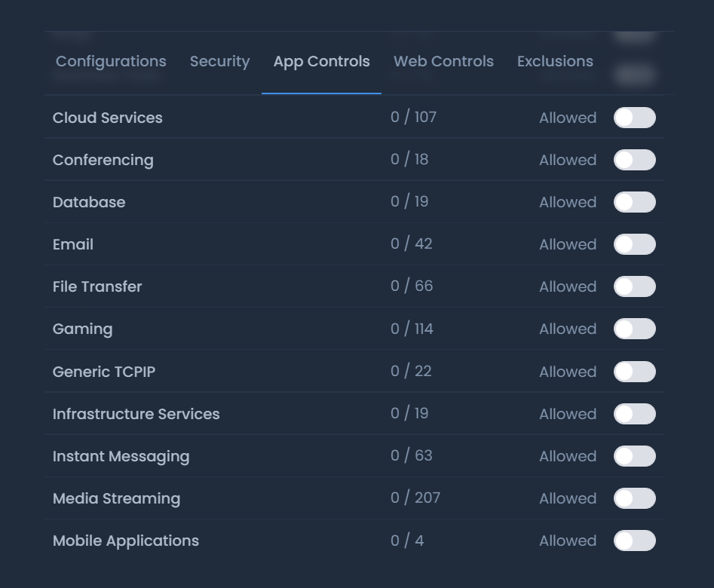Toggle the Media Streaming switch
This screenshot has height=588, width=714.
pyautogui.click(x=634, y=498)
